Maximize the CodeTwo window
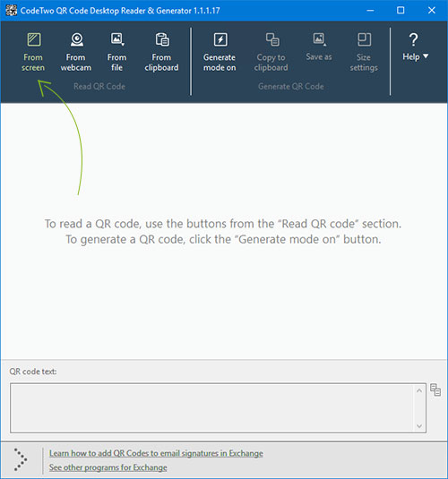 click(401, 11)
